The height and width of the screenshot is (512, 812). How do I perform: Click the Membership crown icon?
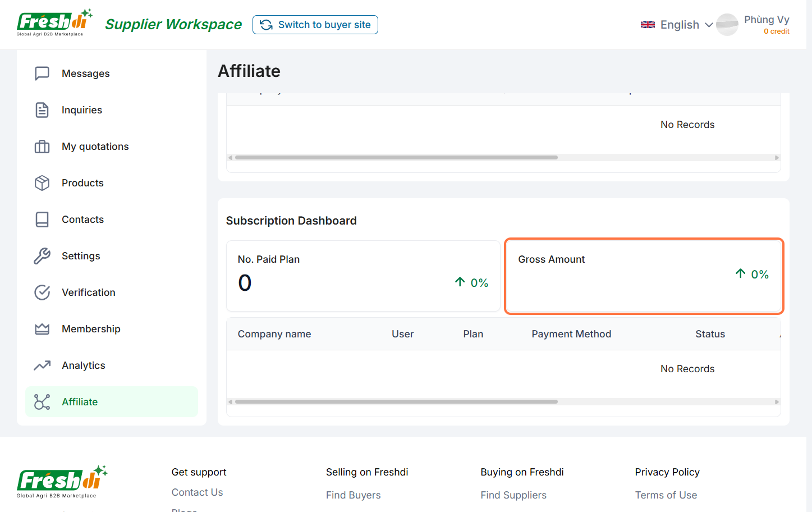point(42,329)
